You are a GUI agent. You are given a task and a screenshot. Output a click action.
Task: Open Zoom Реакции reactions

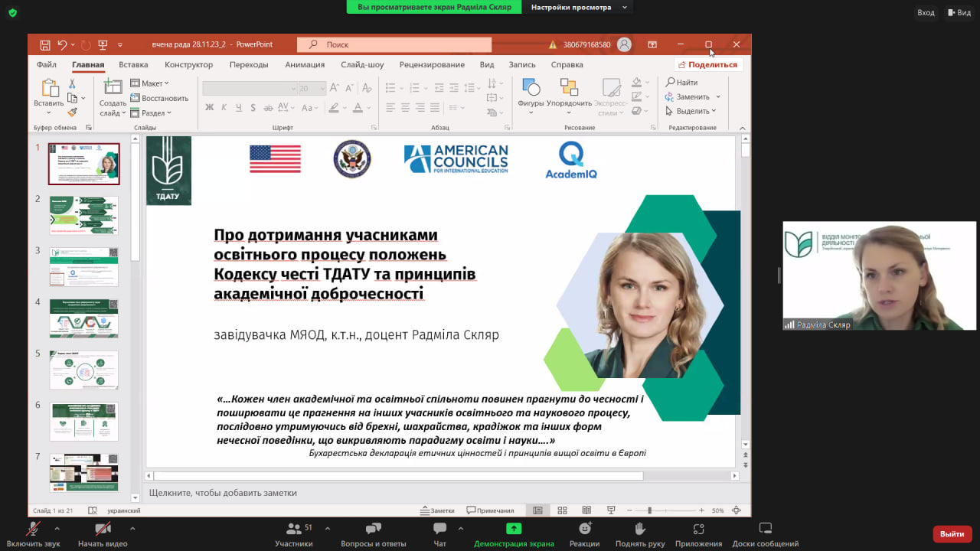click(x=584, y=533)
